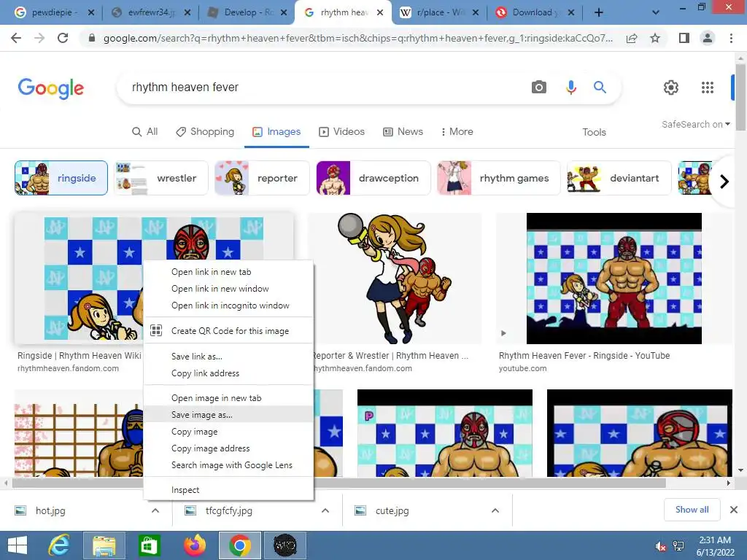Viewport: 747px width, 560px height.
Task: Switch to the All results tab
Action: click(145, 131)
